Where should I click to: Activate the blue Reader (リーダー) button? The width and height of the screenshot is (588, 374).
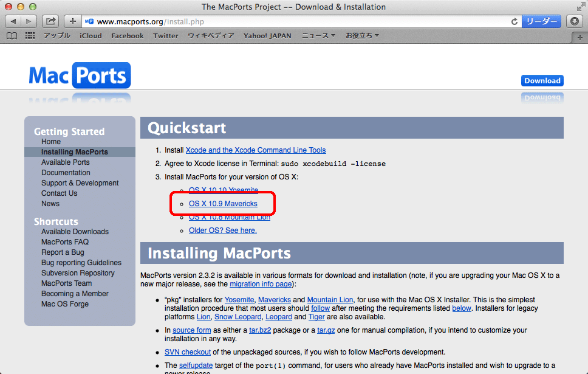tap(541, 21)
